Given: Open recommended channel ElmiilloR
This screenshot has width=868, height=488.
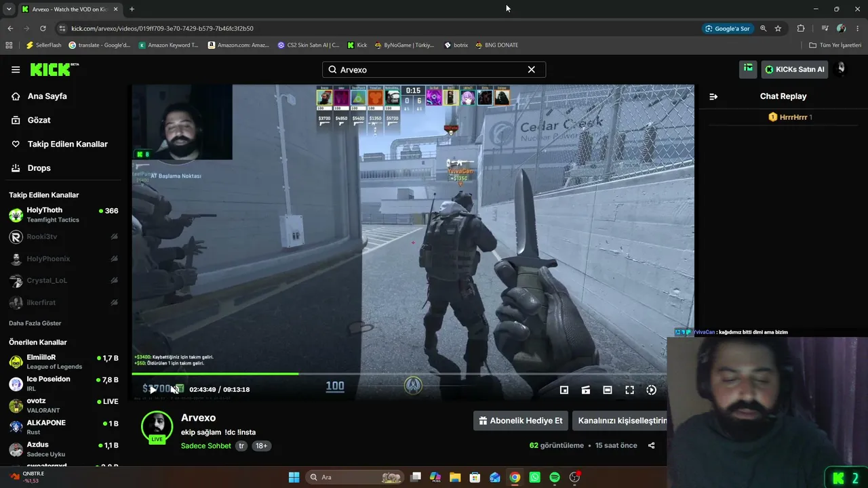Looking at the screenshot, I should [64, 362].
